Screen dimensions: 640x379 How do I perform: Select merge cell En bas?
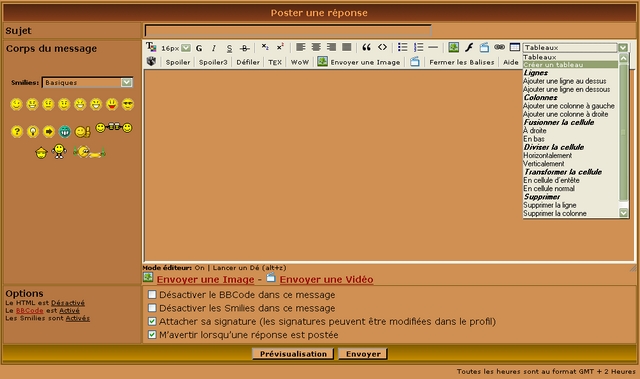(534, 139)
